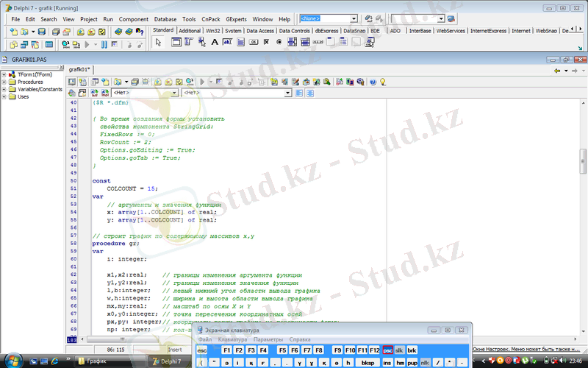Select the arrow pointer tool in component palette
The image size is (588, 368).
pos(159,43)
